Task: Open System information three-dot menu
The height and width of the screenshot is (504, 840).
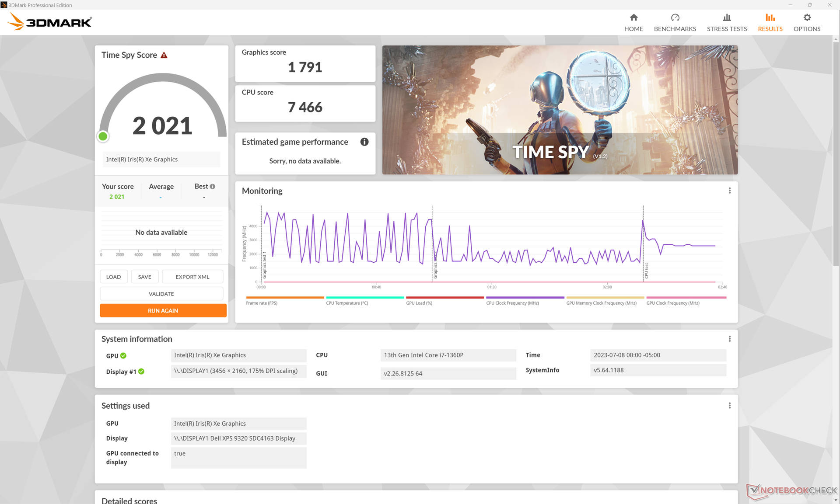Action: click(729, 339)
